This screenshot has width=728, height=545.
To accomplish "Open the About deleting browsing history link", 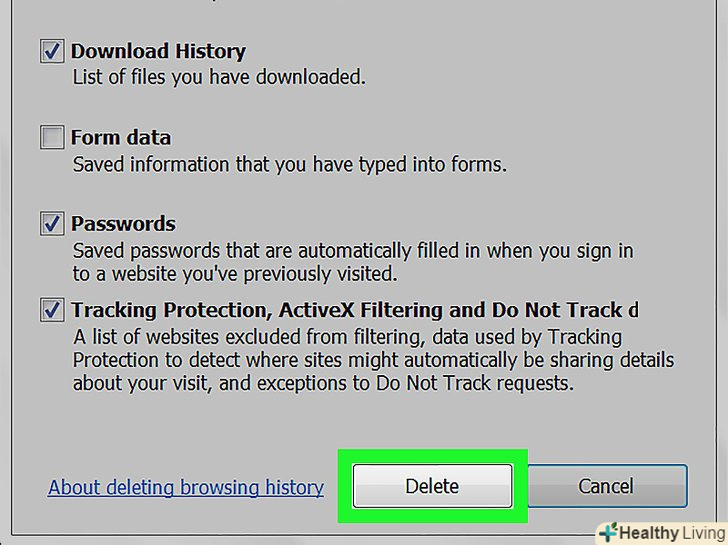I will tap(186, 488).
